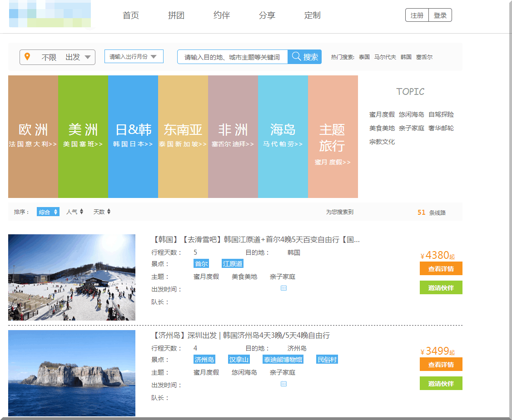The image size is (512, 420).
Task: Open the 不限 出发 departure city dropdown
Action: 57,57
